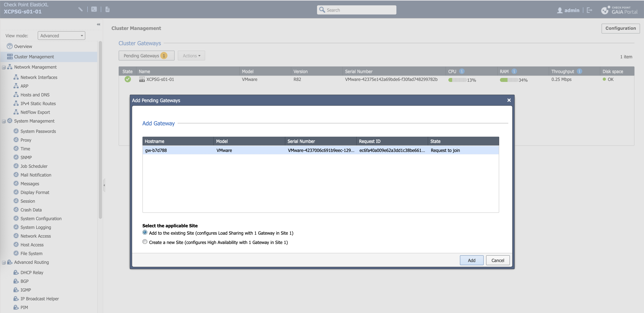Collapse the Network Management tree section
This screenshot has height=313, width=644.
[x=4, y=67]
